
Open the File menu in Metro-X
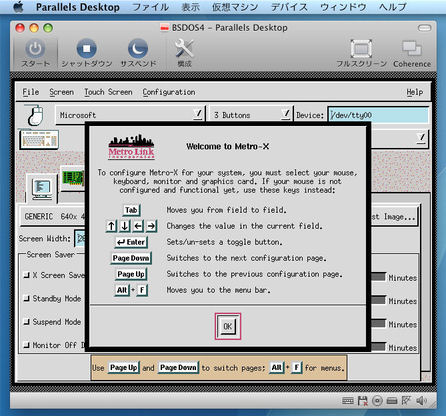tap(31, 92)
